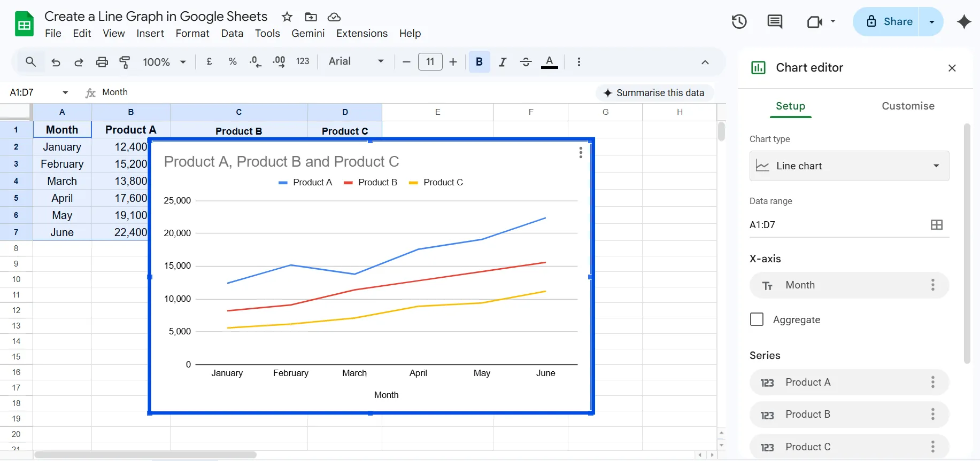Viewport: 980px width, 461px height.
Task: Open the chart's three-dot options menu
Action: point(581,153)
